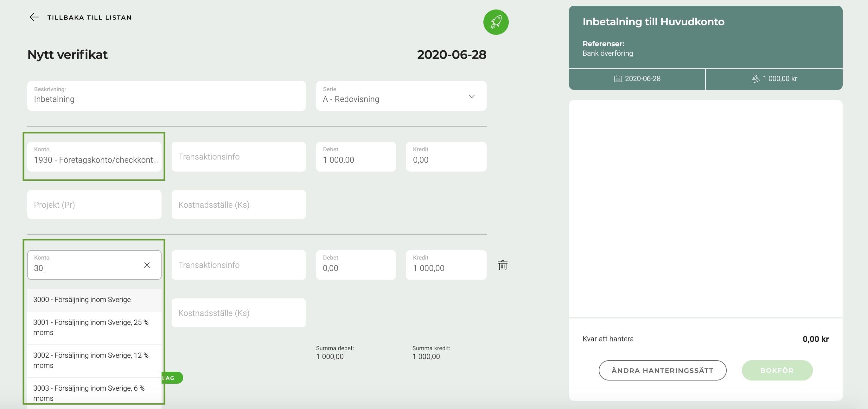
Task: Expand Serie chevron arrow
Action: click(471, 97)
